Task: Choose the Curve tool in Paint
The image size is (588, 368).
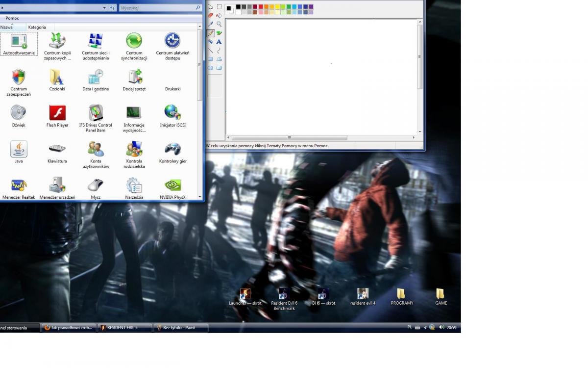Action: 219,51
